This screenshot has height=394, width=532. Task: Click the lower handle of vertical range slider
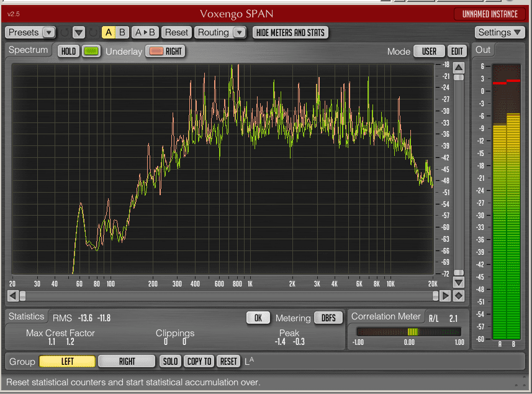pos(459,272)
